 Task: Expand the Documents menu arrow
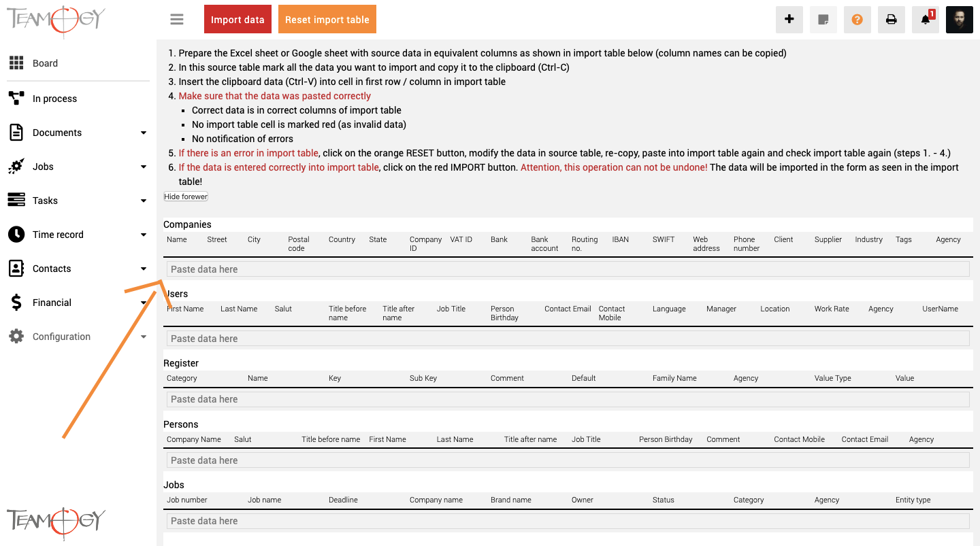(x=144, y=133)
